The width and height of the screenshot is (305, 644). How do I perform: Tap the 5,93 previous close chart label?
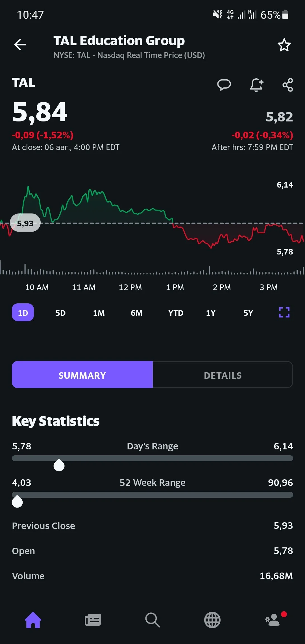click(x=25, y=223)
